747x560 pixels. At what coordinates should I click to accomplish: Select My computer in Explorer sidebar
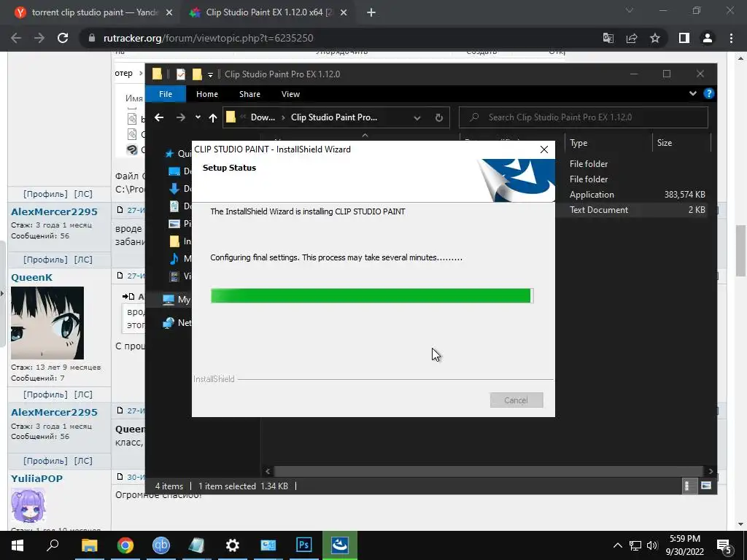pyautogui.click(x=177, y=300)
